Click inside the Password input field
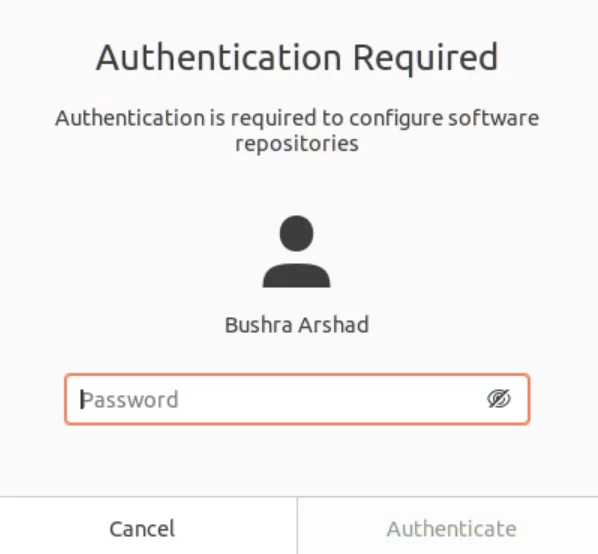 click(297, 399)
